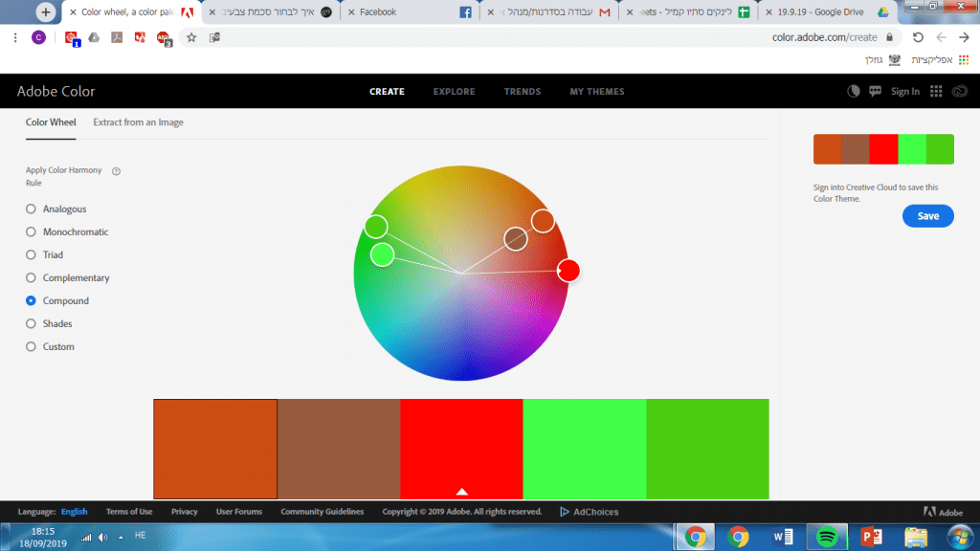
Task: Click the apps grid icon in bookmarks bar
Action: [964, 60]
